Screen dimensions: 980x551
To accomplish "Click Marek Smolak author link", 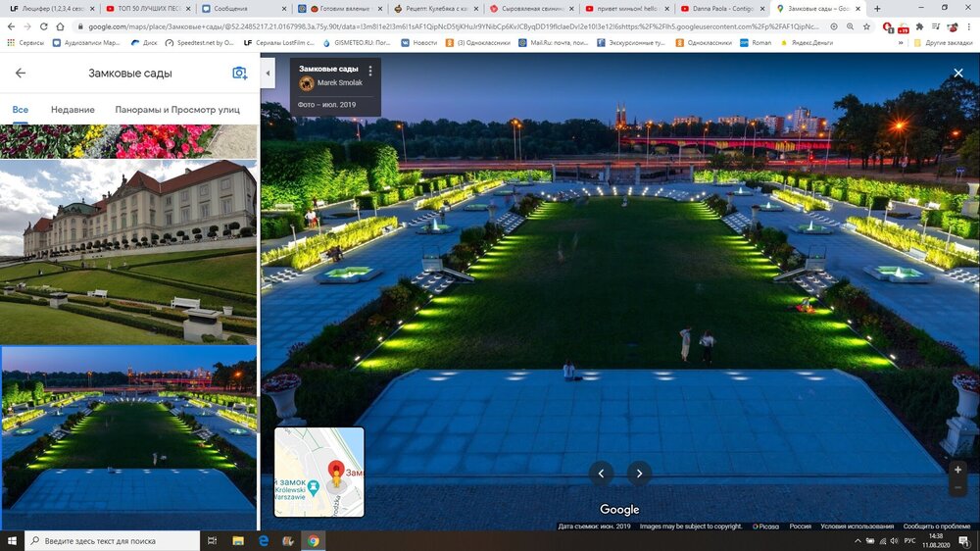I will (338, 83).
